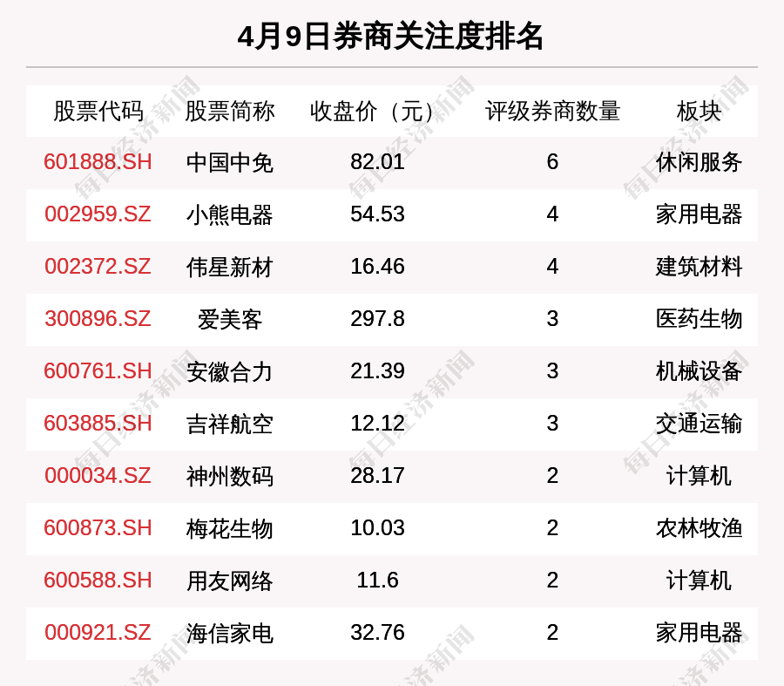The height and width of the screenshot is (686, 784).
Task: Click sector 休闲服务
Action: [x=699, y=162]
